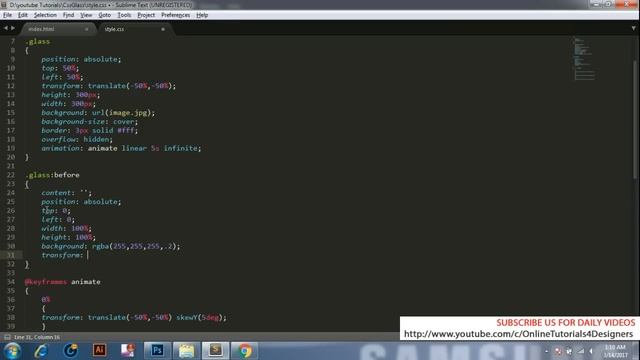Click the rgba background line 30

(110, 246)
